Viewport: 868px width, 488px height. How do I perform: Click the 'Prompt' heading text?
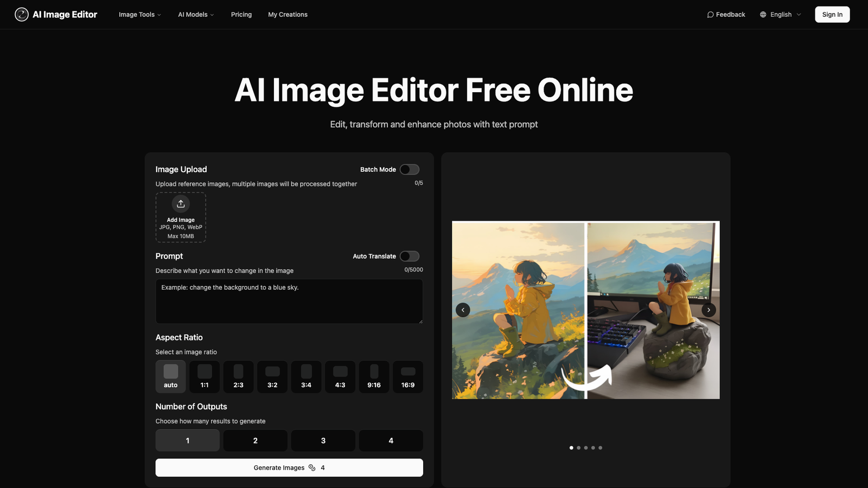coord(169,256)
